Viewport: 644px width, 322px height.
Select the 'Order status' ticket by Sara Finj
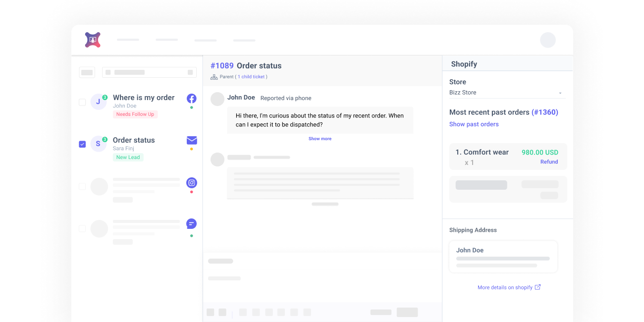pyautogui.click(x=134, y=140)
